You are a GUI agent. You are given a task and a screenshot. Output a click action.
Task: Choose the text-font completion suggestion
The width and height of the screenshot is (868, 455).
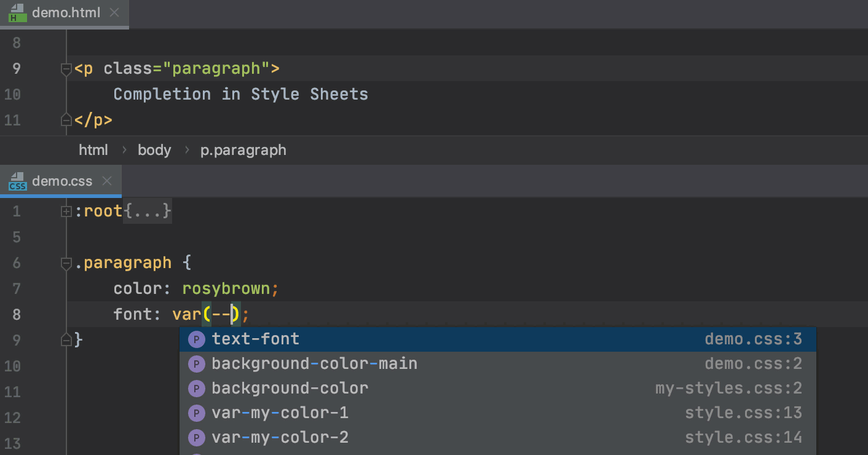256,339
